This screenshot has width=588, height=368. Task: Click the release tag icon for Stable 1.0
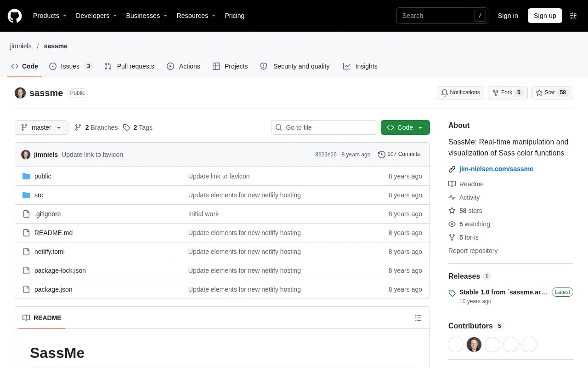coord(452,293)
